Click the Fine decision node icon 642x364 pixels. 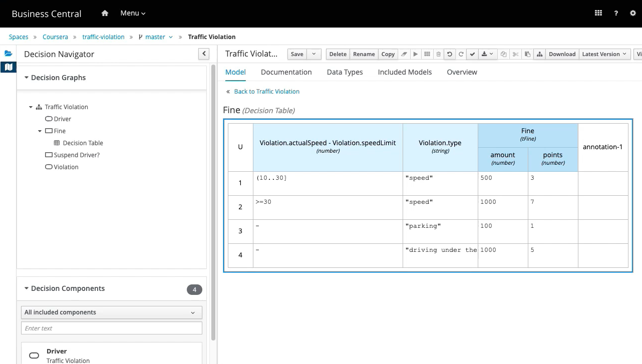pos(49,131)
